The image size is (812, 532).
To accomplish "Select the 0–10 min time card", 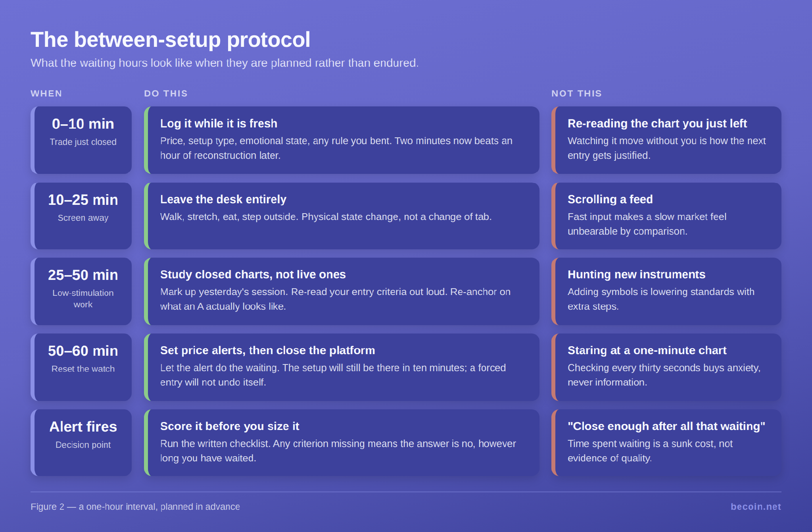I will [81, 140].
